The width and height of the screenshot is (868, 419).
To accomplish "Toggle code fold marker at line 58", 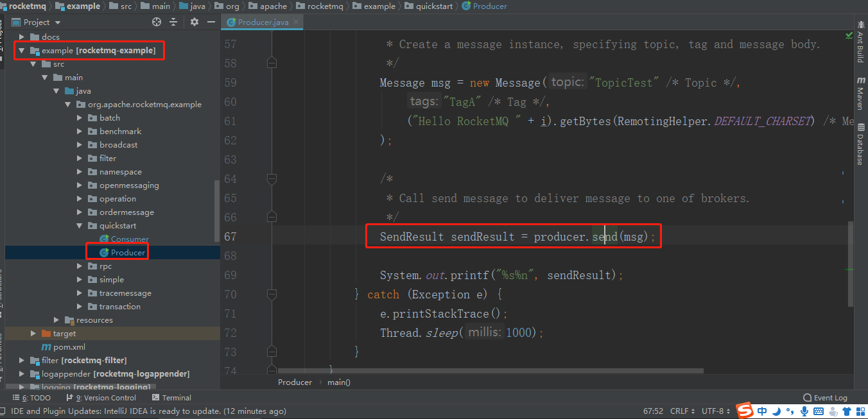I will point(272,63).
